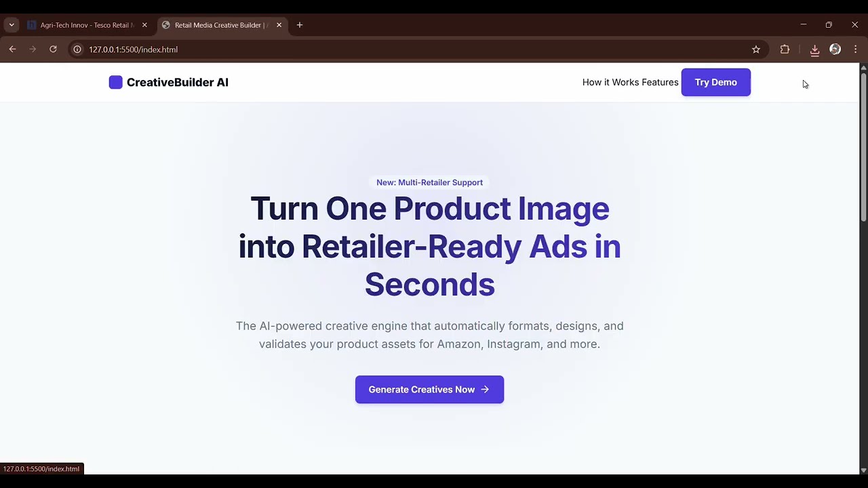Click the page vertical scrollbar thumb
Image resolution: width=868 pixels, height=488 pixels.
pyautogui.click(x=863, y=146)
